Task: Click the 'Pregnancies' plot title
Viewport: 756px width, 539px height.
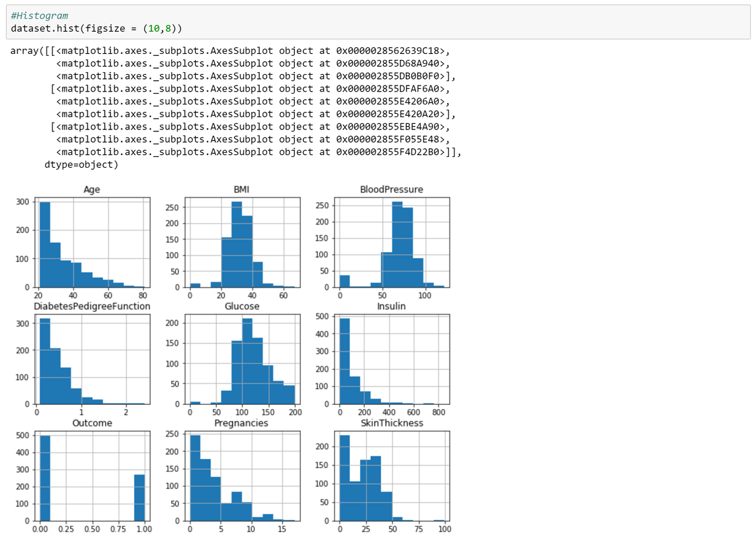Action: click(x=241, y=423)
